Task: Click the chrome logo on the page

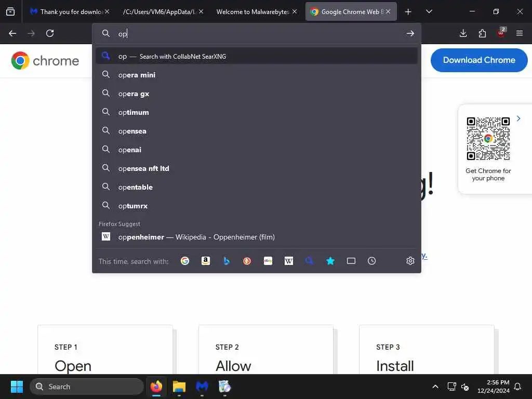Action: tap(45, 61)
